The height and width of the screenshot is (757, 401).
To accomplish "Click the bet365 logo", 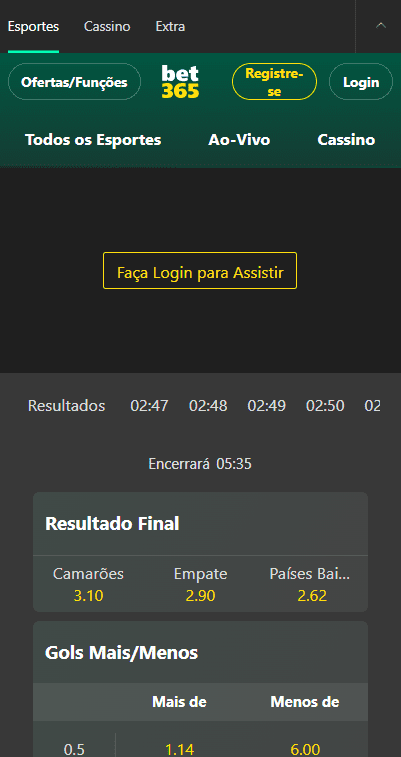I will (x=180, y=82).
